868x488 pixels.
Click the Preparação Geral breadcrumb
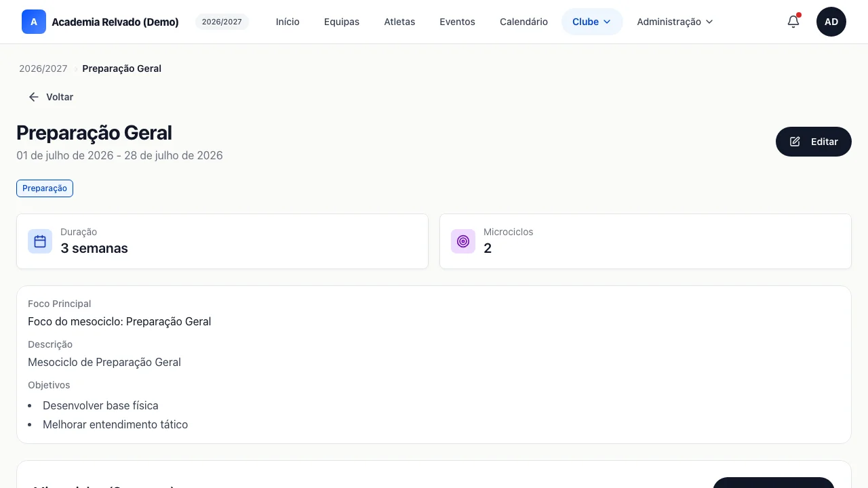(x=122, y=68)
